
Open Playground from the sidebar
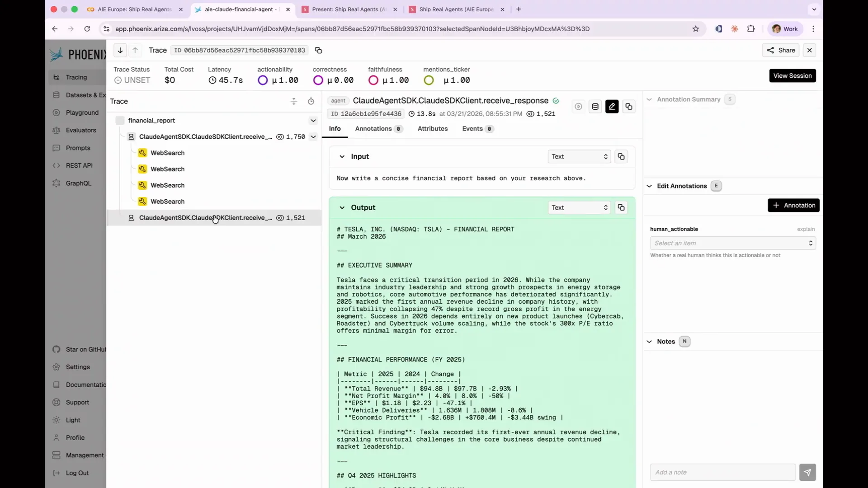(x=77, y=113)
